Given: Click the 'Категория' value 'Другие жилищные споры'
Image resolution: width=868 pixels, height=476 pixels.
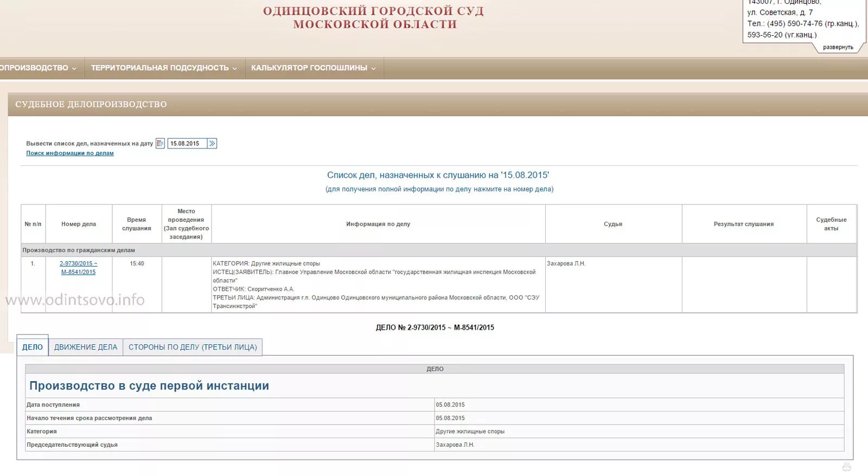Looking at the screenshot, I should 470,432.
